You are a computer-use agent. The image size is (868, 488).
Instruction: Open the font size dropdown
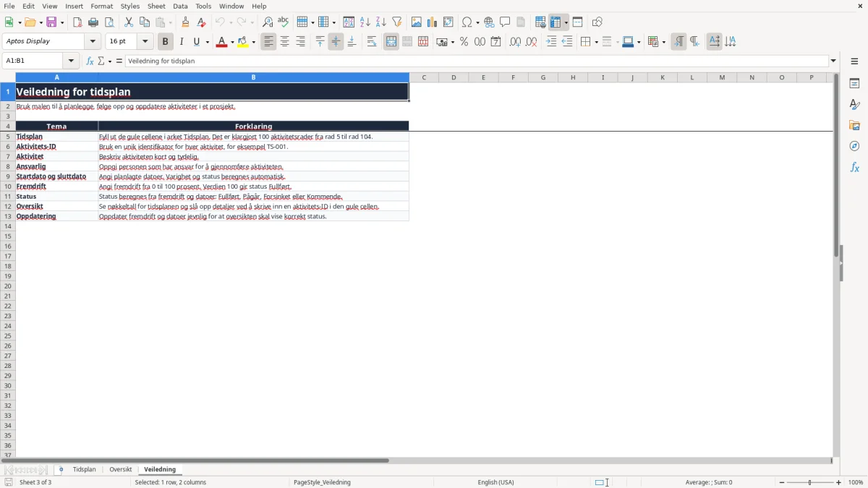coord(145,42)
